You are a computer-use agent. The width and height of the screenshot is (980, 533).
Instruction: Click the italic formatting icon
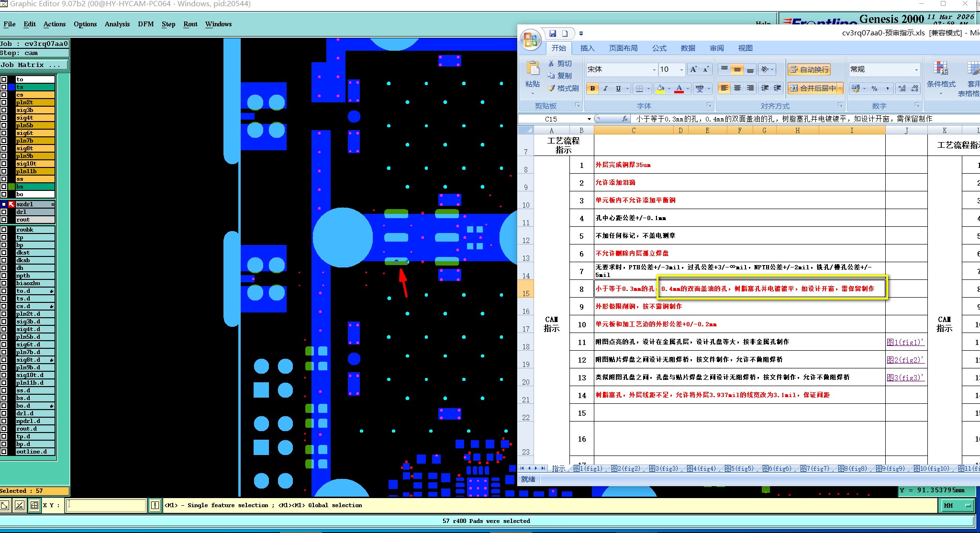coord(605,89)
